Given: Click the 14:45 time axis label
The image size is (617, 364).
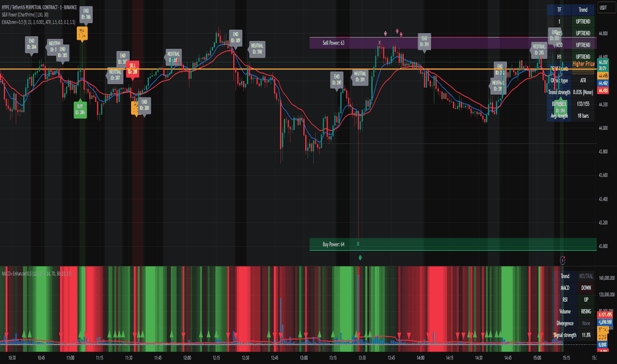Looking at the screenshot, I should (x=508, y=357).
